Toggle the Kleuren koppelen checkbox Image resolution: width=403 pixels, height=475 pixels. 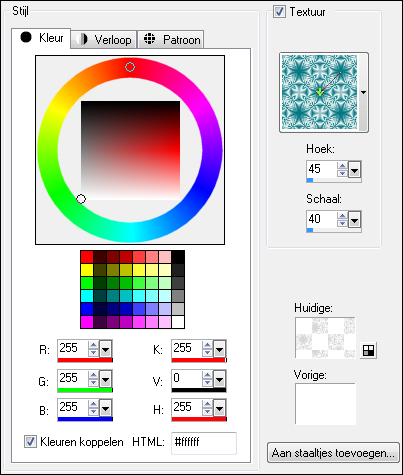pyautogui.click(x=30, y=442)
